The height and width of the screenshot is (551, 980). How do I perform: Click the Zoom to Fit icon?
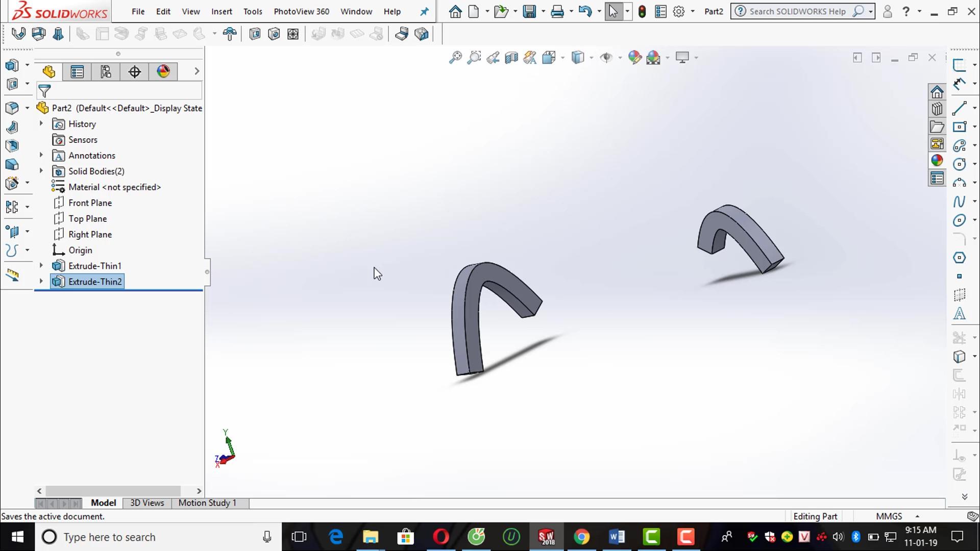click(455, 58)
